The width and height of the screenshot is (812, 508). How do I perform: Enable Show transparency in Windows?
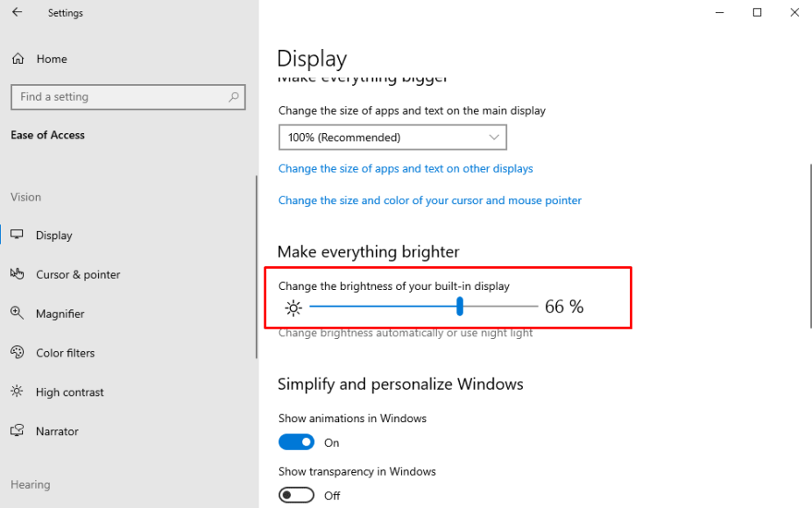(x=295, y=495)
